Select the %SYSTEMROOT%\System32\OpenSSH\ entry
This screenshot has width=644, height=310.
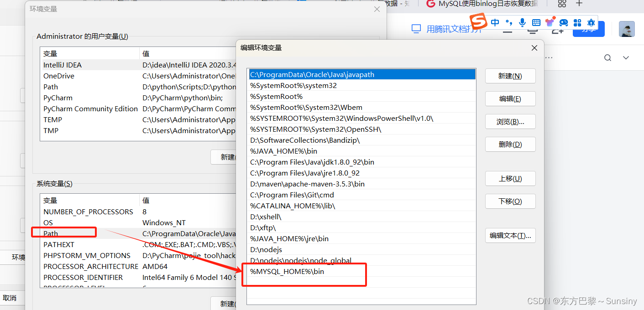[362, 129]
